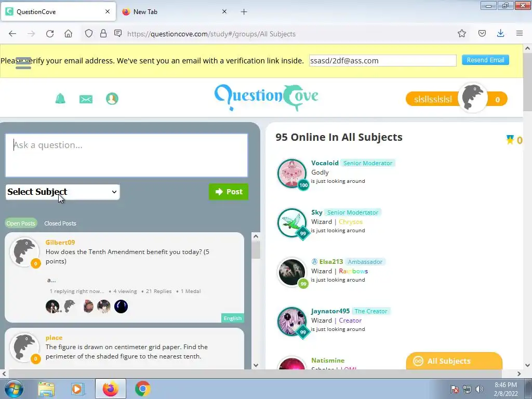The image size is (532, 399).
Task: Open the notifications bell icon
Action: pos(60,98)
